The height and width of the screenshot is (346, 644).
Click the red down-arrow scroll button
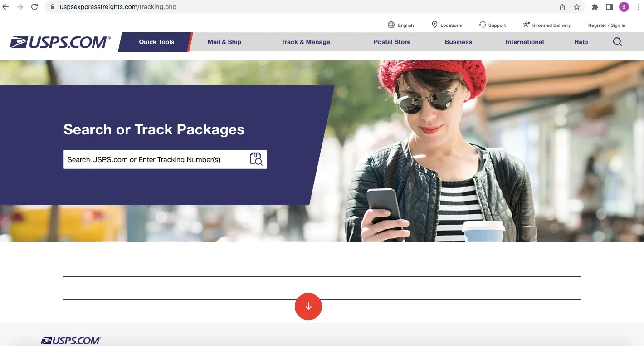pos(308,306)
